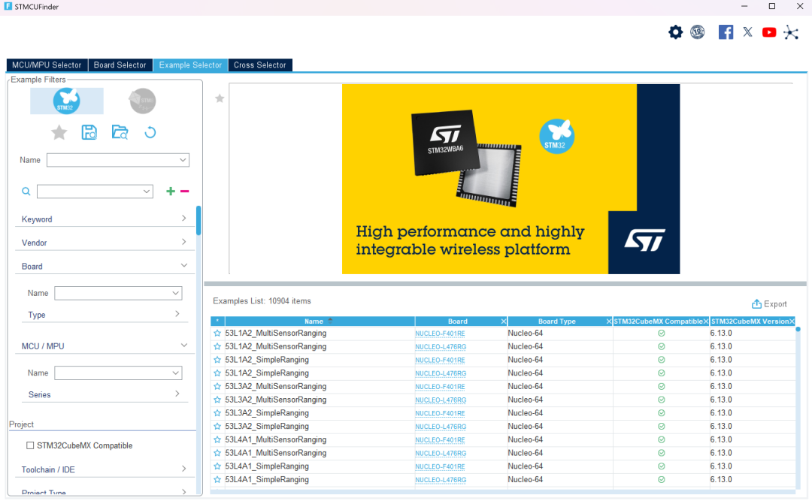Select the greyed STM8 filter icon
This screenshot has width=812, height=504.
click(x=142, y=101)
